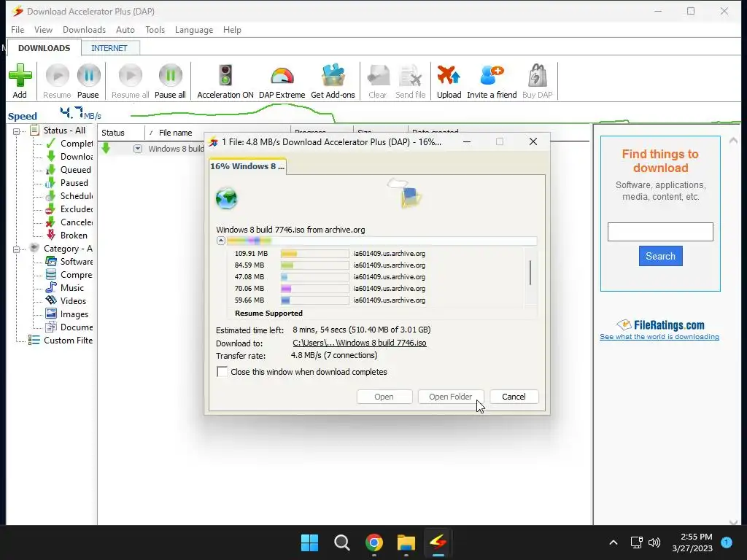
Task: Open Windows Start button on taskbar
Action: (x=309, y=542)
